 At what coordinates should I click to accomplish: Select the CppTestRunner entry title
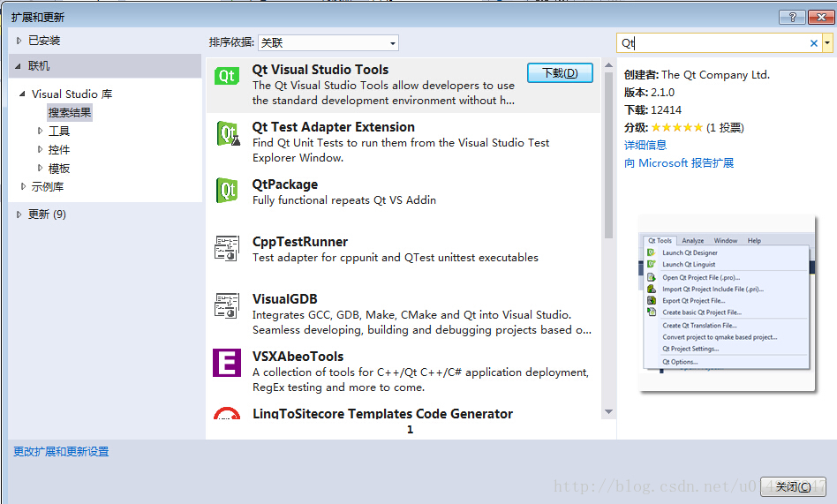[300, 241]
